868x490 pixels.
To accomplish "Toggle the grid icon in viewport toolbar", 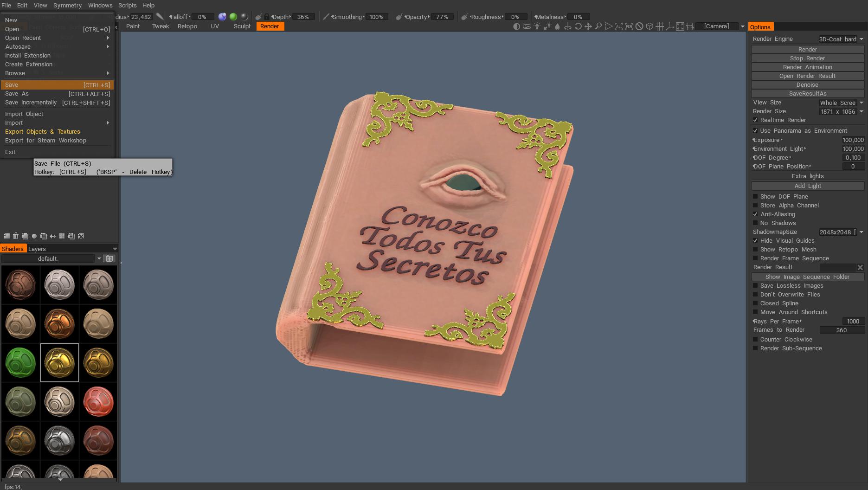I will 659,26.
